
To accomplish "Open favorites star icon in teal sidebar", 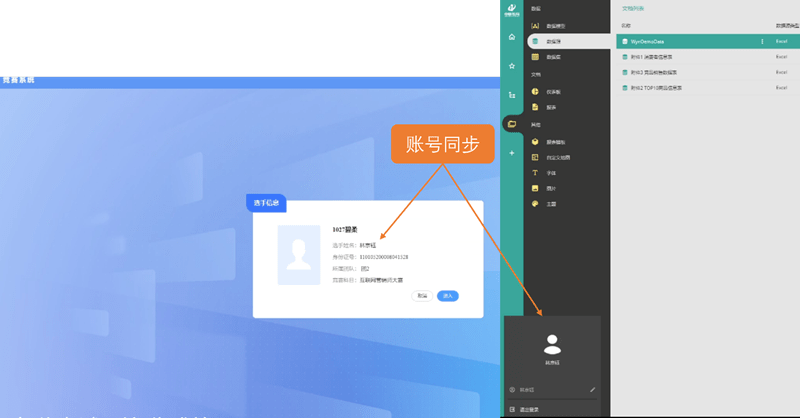I will tap(512, 66).
